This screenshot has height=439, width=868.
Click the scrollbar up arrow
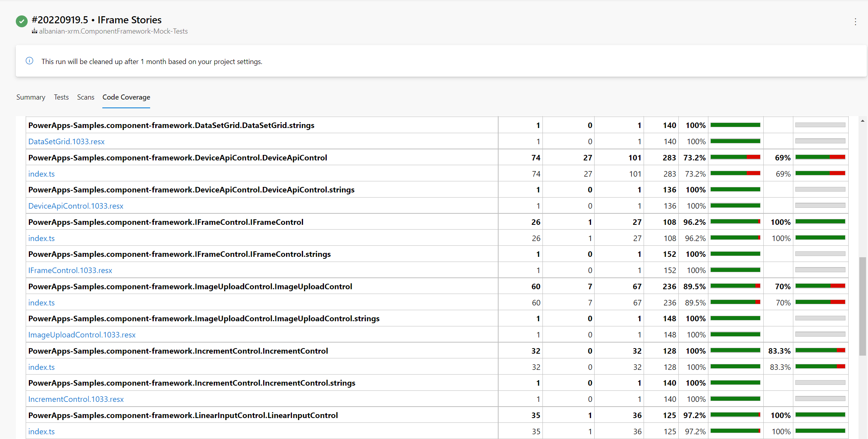[862, 121]
